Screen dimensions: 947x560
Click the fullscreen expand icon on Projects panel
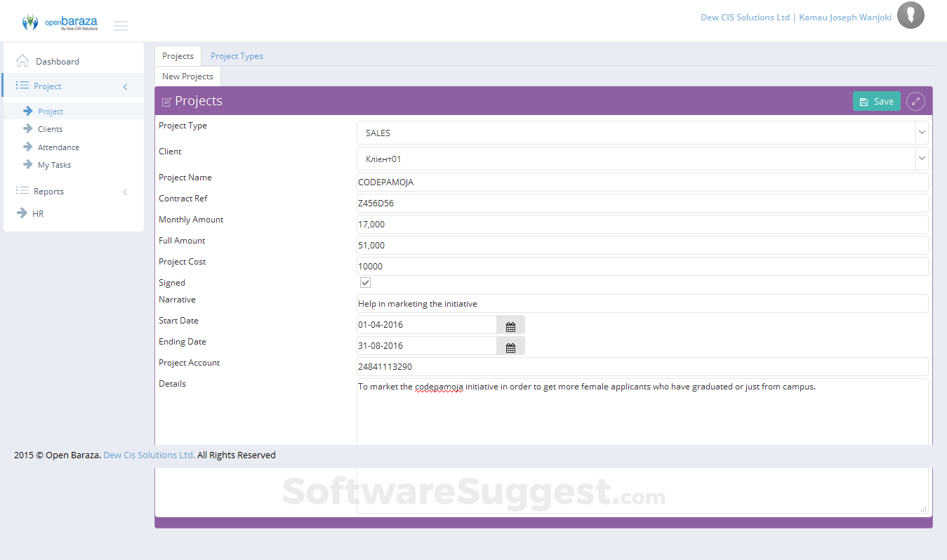click(x=915, y=101)
